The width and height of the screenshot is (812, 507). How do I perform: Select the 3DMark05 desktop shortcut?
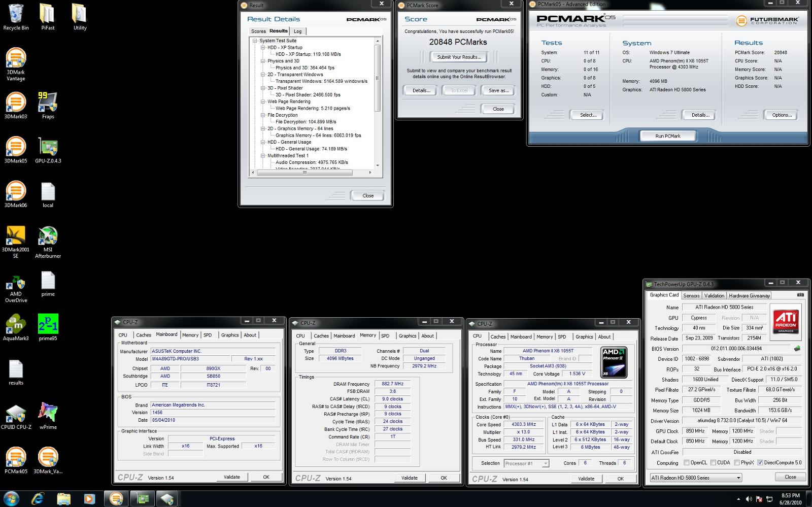[x=16, y=150]
